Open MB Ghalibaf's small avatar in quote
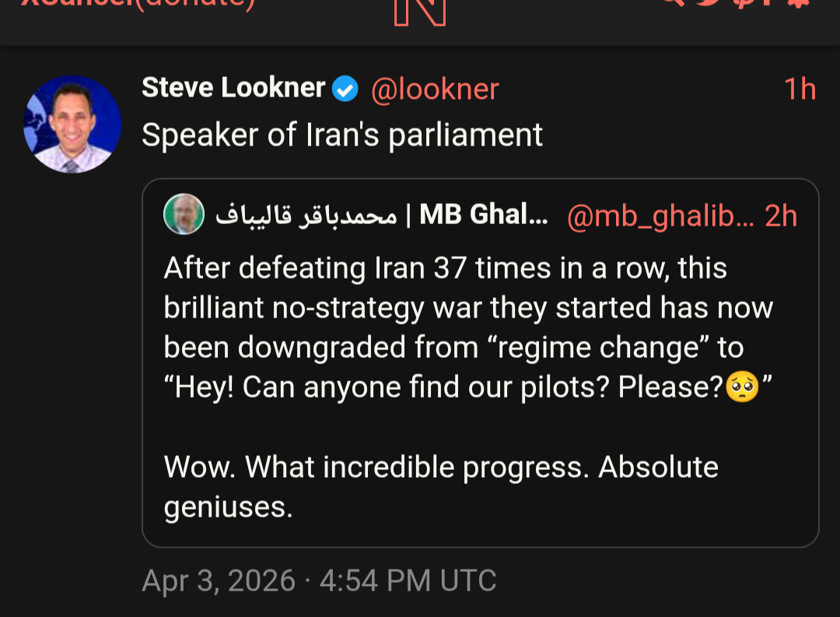 184,215
